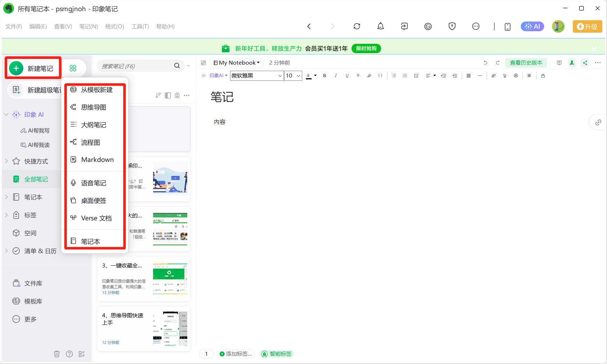Open the notifications bell
Screen dimensions: 607x364
[381, 26]
